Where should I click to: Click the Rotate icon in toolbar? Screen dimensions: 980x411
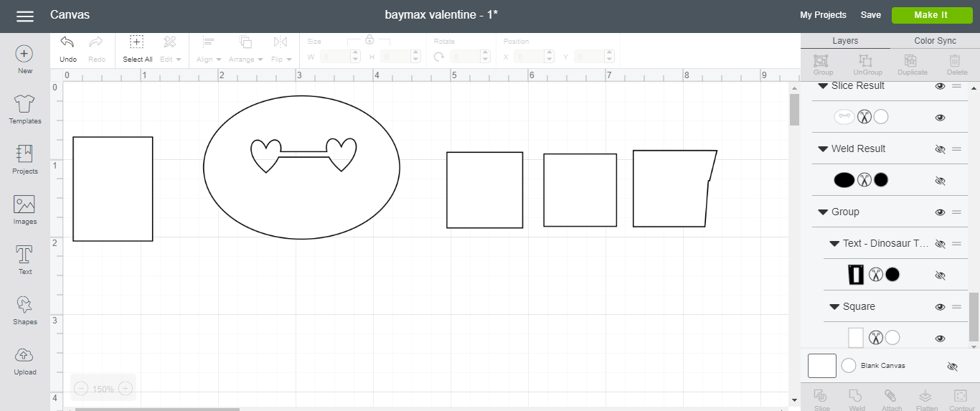point(439,56)
